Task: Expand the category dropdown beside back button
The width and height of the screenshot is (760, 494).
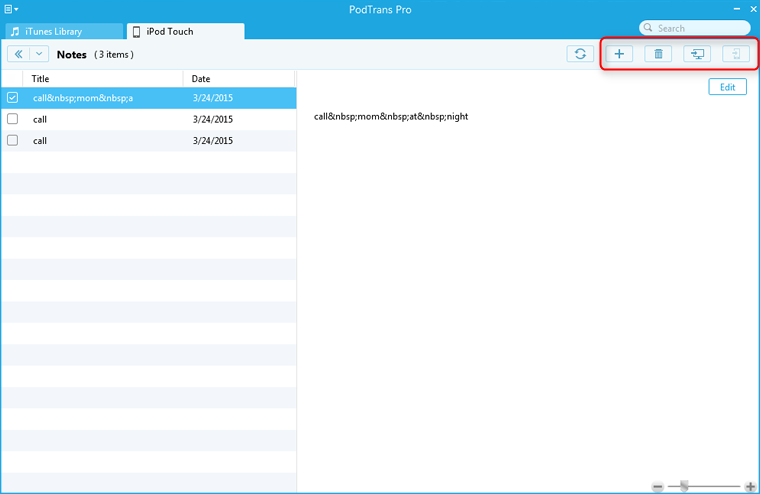Action: (x=39, y=54)
